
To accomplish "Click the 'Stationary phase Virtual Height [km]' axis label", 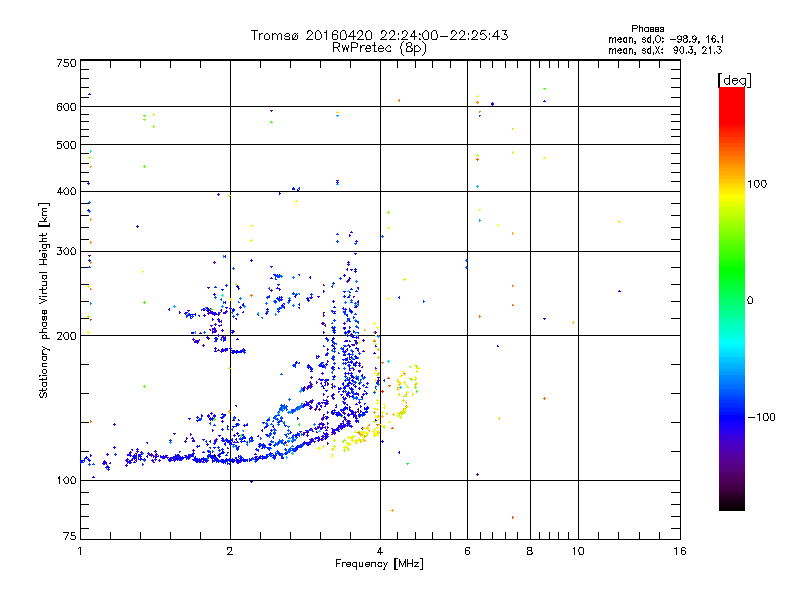I will (x=44, y=301).
